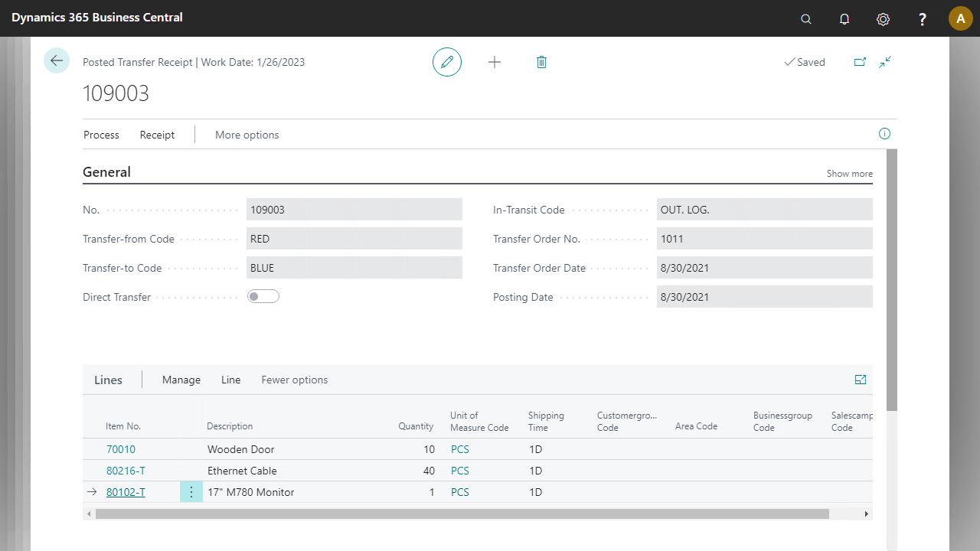Click quantity 10 cell
The width and height of the screenshot is (980, 551).
429,449
